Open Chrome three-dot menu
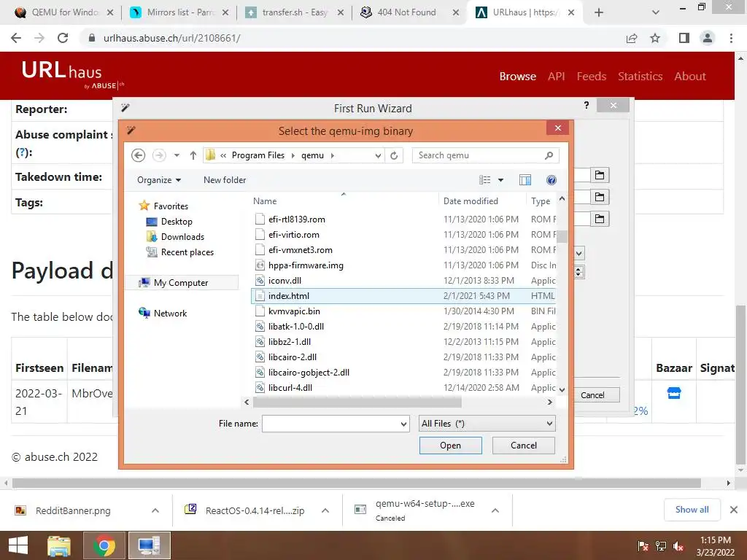This screenshot has width=747, height=560. 731,38
